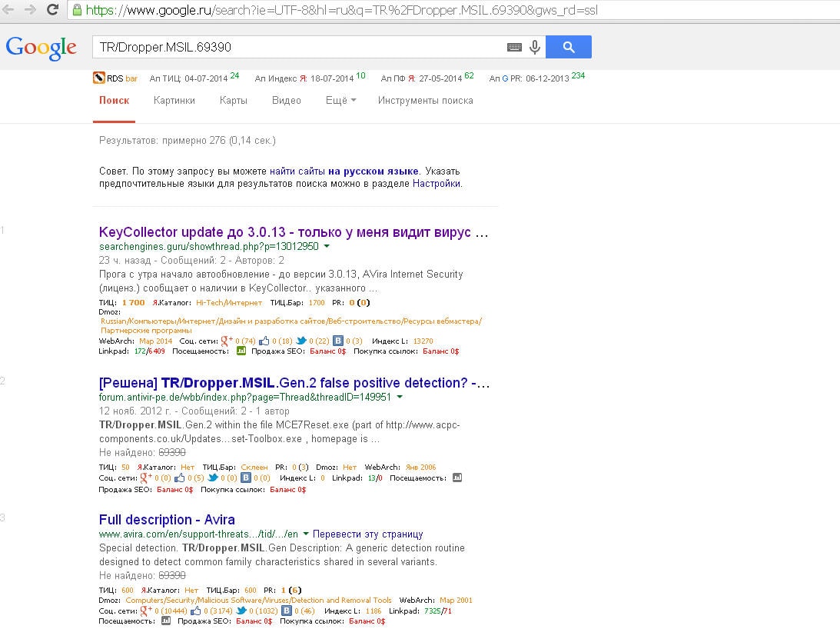This screenshot has height=629, width=840.
Task: Expand the Ещё dropdown menu
Action: tap(340, 100)
